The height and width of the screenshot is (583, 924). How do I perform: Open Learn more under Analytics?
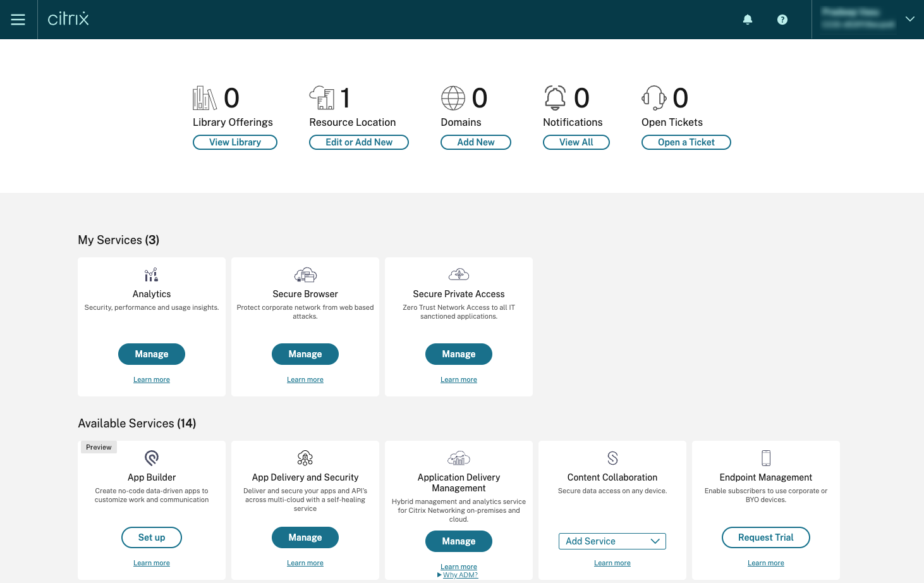tap(152, 380)
